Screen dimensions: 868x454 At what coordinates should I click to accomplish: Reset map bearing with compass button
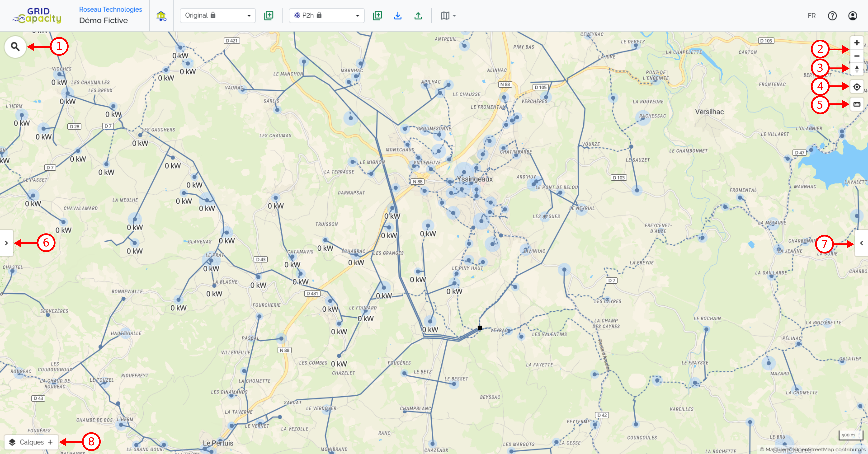pos(856,69)
